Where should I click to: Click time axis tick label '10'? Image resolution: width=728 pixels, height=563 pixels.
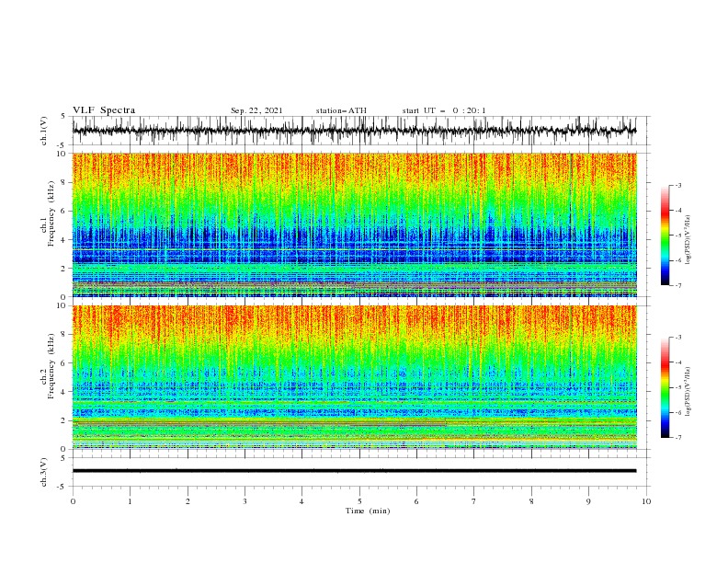[x=646, y=501]
